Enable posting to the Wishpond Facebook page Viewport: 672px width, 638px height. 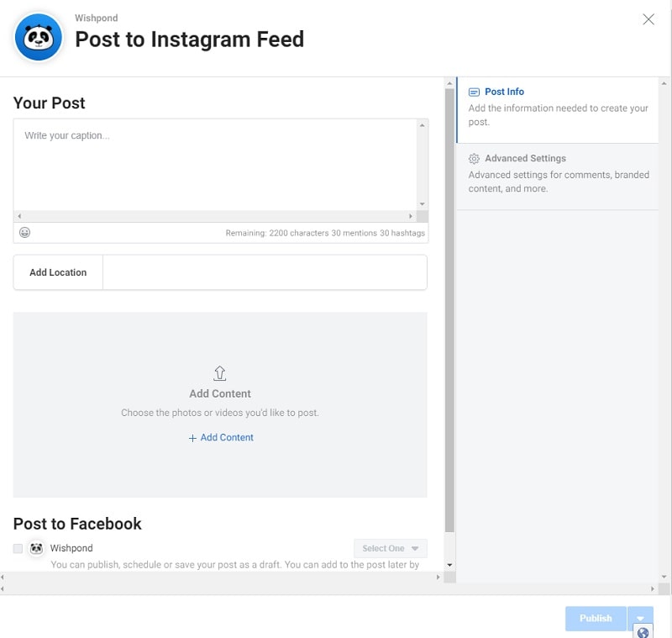17,547
